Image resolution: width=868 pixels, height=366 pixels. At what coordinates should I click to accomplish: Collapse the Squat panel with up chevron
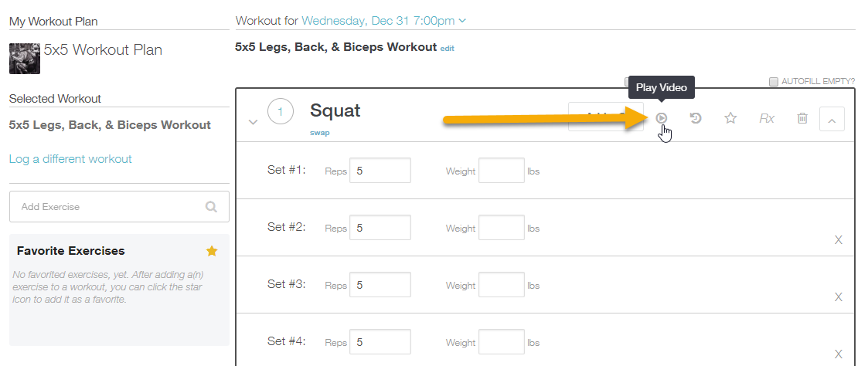832,119
